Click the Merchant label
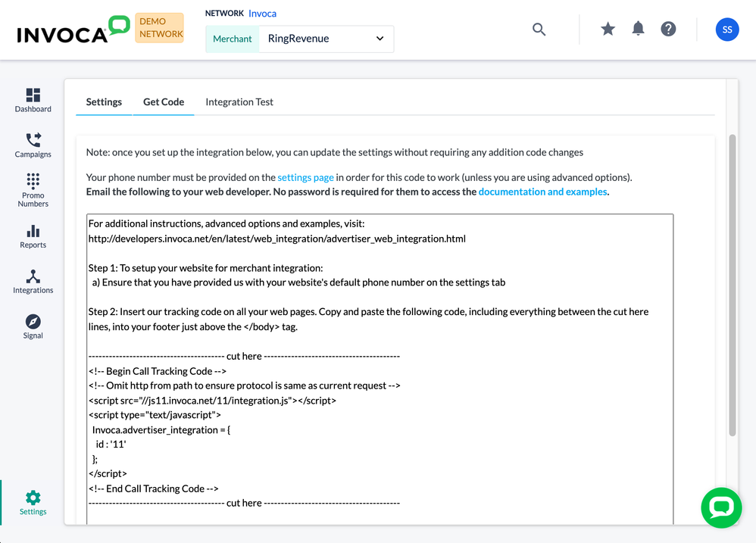The image size is (756, 543). [x=233, y=39]
